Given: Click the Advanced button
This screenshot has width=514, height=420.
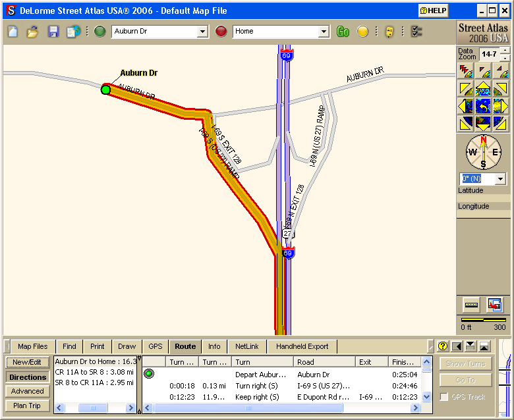Looking at the screenshot, I should click(28, 391).
